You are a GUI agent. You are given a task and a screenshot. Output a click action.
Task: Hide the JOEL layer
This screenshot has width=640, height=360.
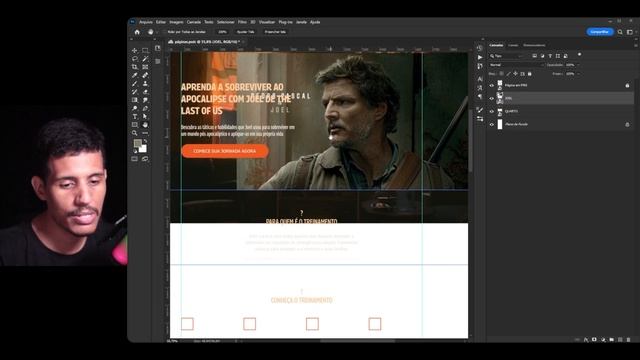click(492, 98)
